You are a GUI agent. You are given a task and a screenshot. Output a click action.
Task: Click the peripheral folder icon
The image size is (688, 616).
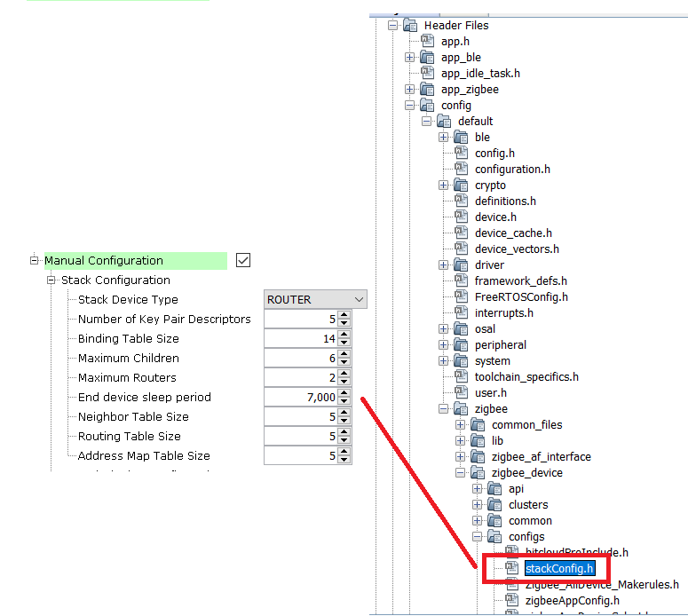point(461,345)
